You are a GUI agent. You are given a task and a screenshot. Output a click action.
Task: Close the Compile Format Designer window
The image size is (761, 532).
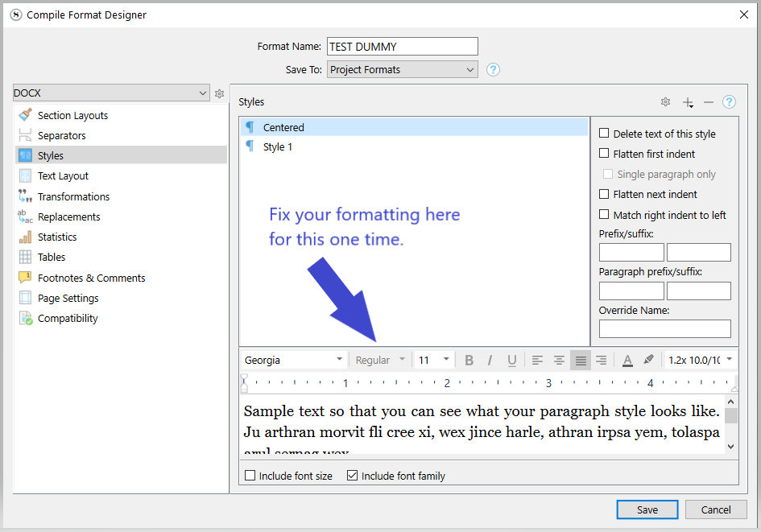click(743, 14)
